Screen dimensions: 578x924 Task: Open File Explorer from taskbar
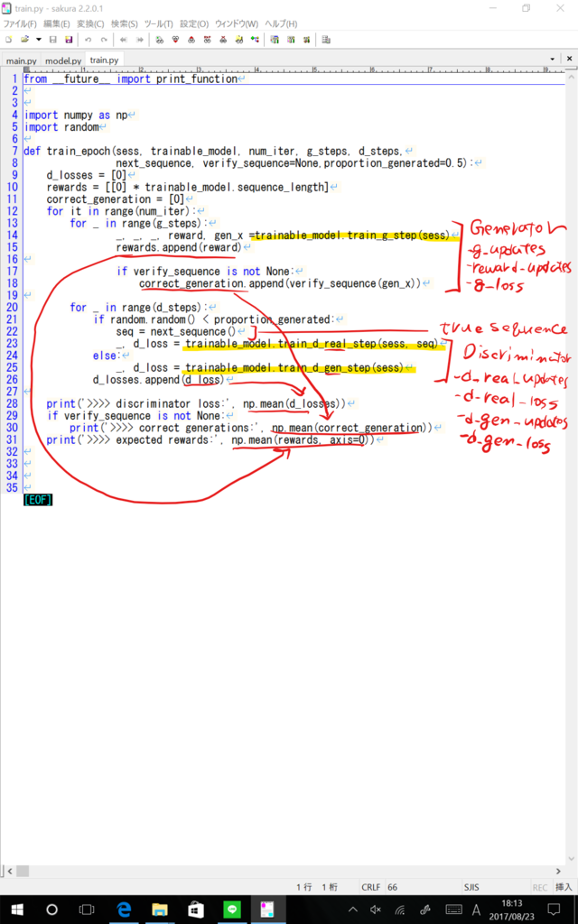click(159, 910)
